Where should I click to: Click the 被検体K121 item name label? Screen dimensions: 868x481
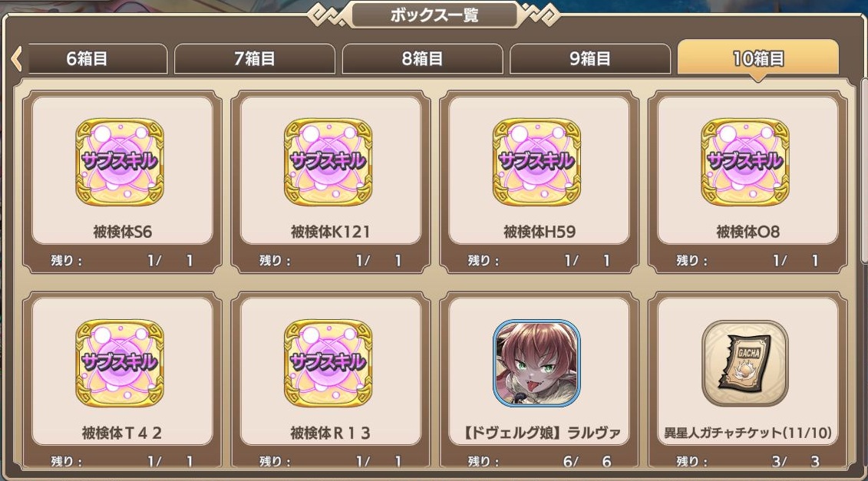pyautogui.click(x=331, y=232)
